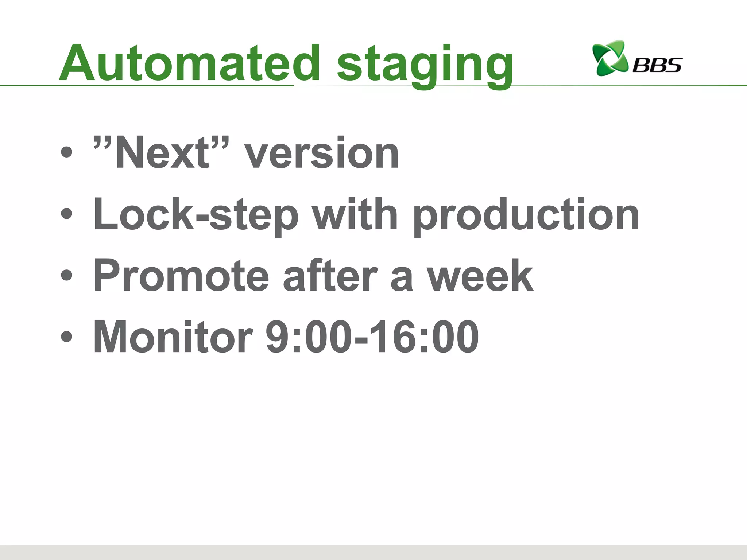The width and height of the screenshot is (747, 560).
Task: Click the bullet dot before Lock-step
Action: point(66,214)
